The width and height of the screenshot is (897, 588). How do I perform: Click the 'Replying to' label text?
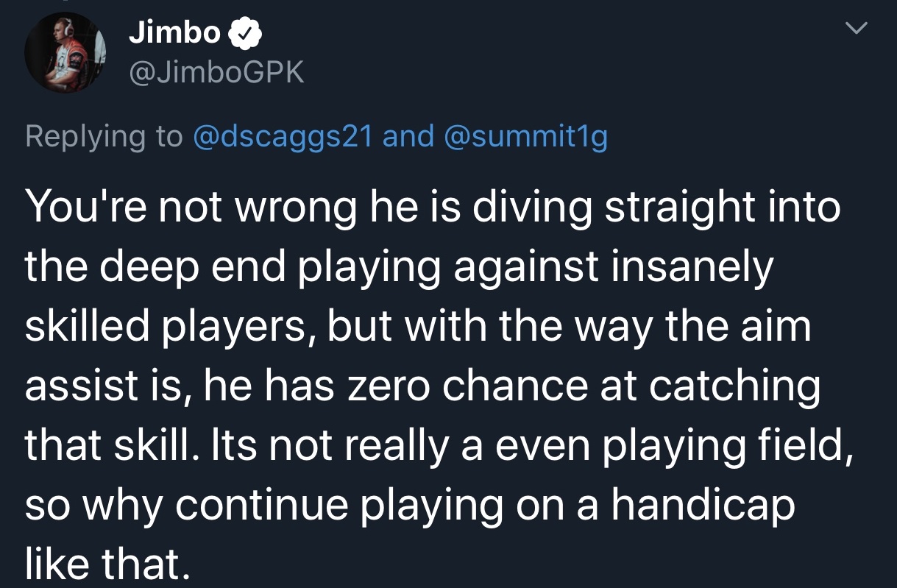pyautogui.click(x=104, y=137)
